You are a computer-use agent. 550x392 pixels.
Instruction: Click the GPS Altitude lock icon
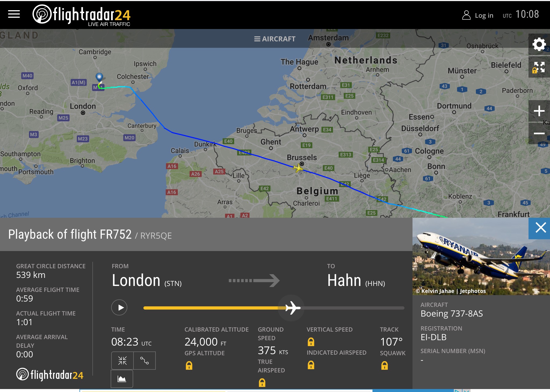[x=189, y=365]
